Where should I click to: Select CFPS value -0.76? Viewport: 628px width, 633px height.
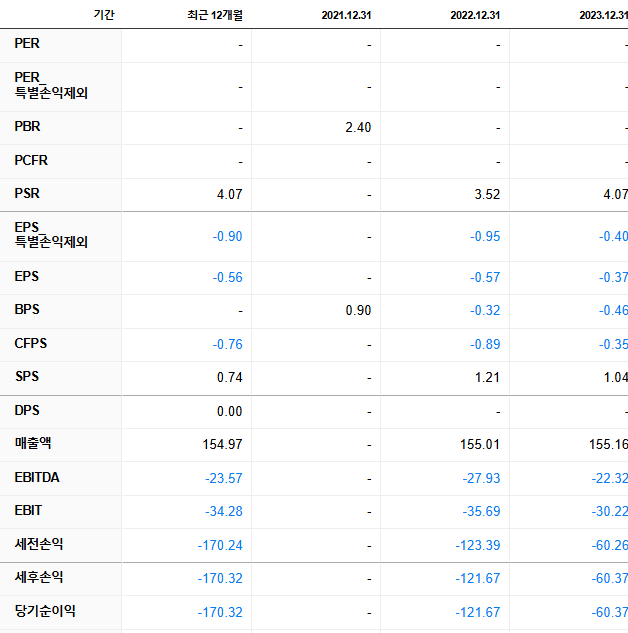228,345
